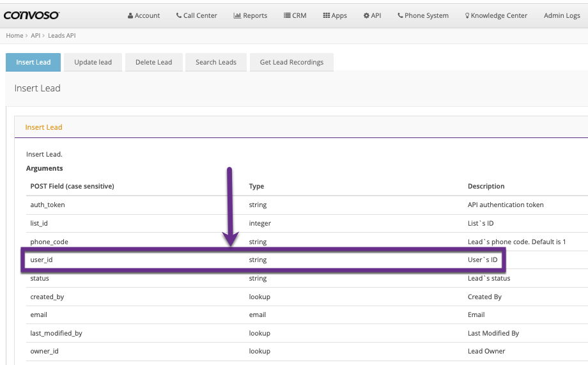Click the Knowledge Center lightbulb icon
The width and height of the screenshot is (588, 365).
click(x=467, y=15)
